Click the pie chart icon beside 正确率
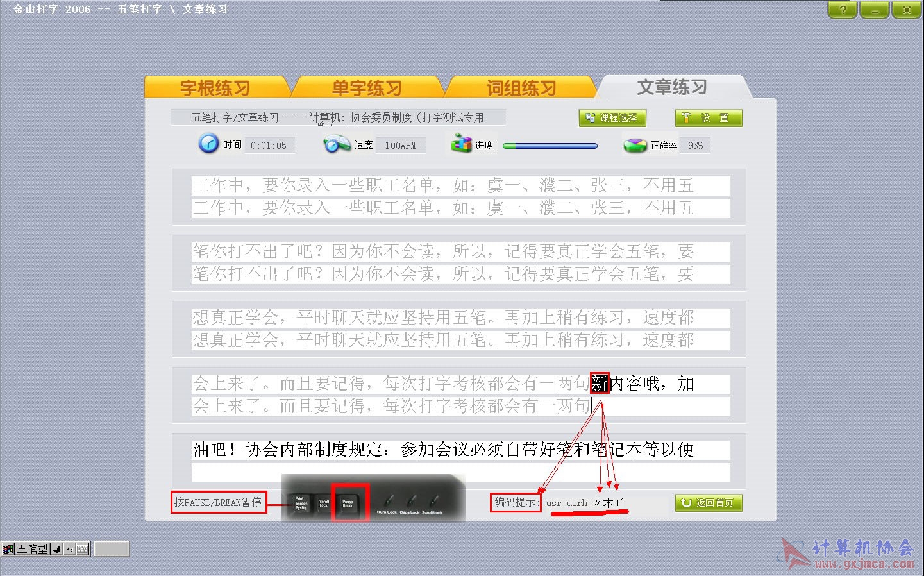This screenshot has height=576, width=924. [635, 145]
